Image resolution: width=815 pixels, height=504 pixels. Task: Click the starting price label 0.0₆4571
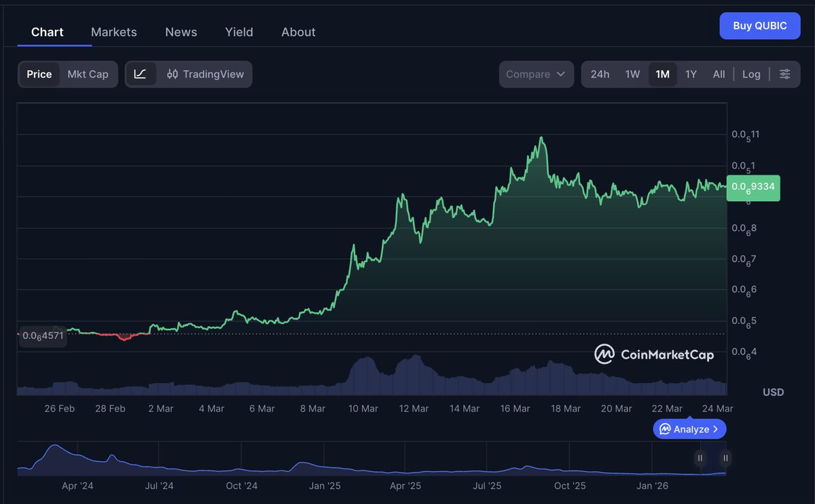click(x=42, y=336)
